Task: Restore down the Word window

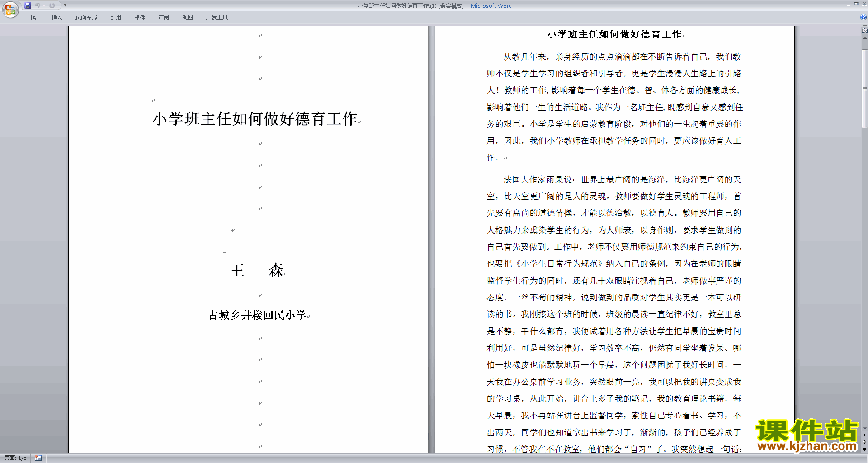Action: tap(856, 4)
